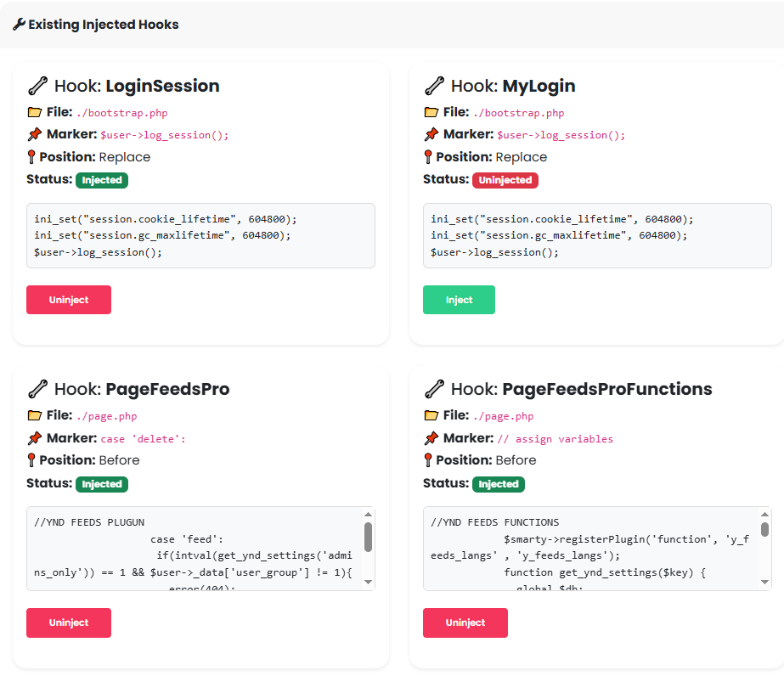Click the Injected status badge of LoginSession
The height and width of the screenshot is (676, 784).
tap(102, 180)
